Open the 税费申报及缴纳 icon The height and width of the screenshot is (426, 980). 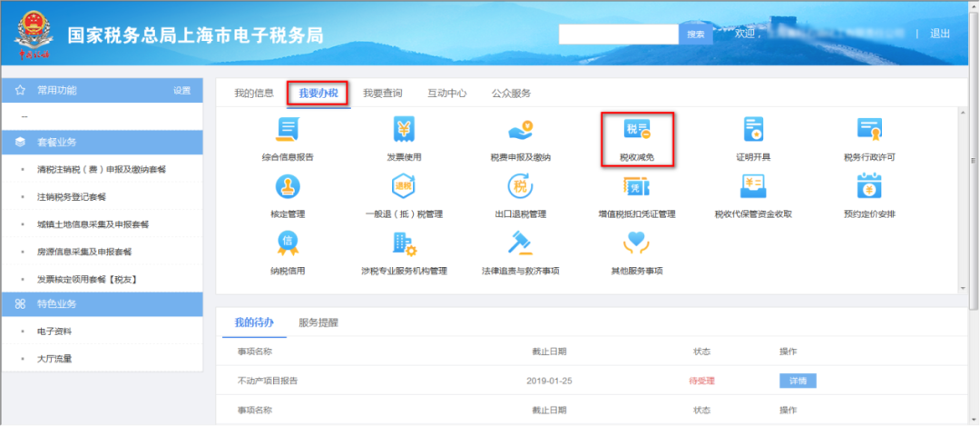click(520, 130)
